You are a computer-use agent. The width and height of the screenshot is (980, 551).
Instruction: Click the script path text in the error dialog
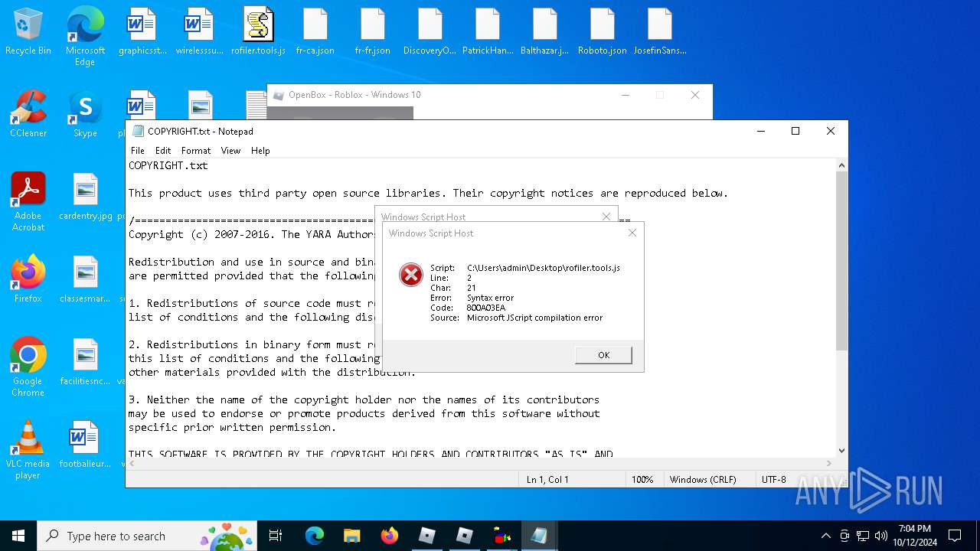coord(543,268)
